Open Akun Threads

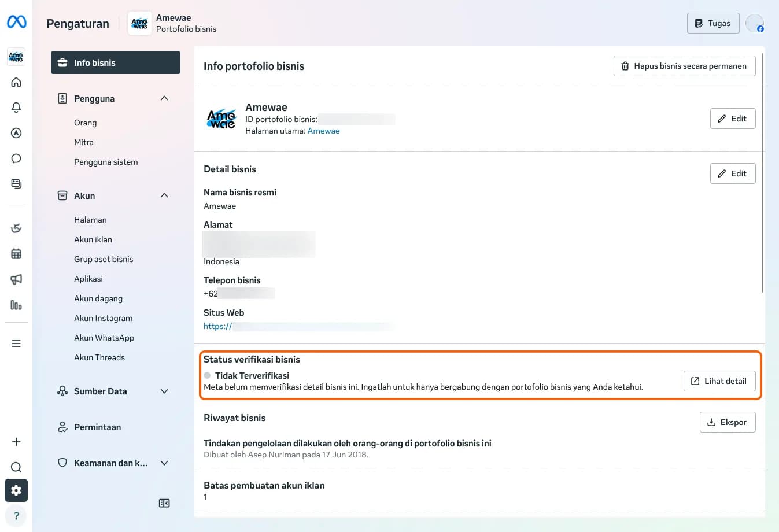pyautogui.click(x=99, y=357)
